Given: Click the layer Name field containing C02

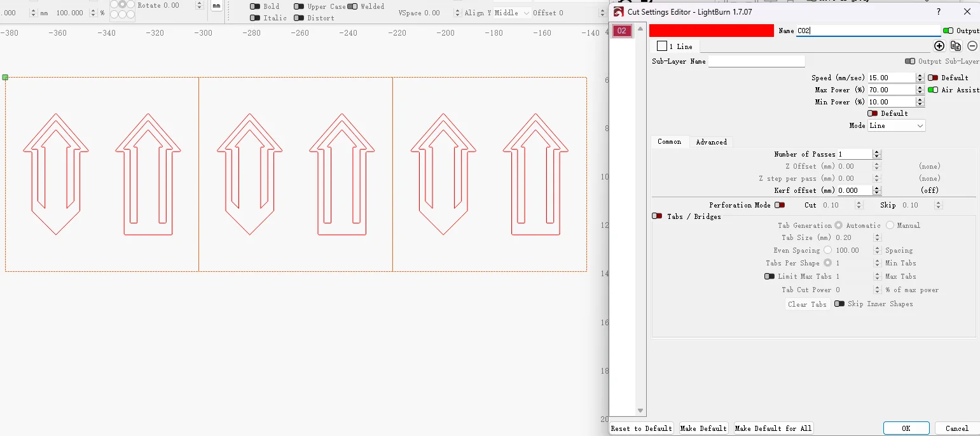Looking at the screenshot, I should coord(868,31).
